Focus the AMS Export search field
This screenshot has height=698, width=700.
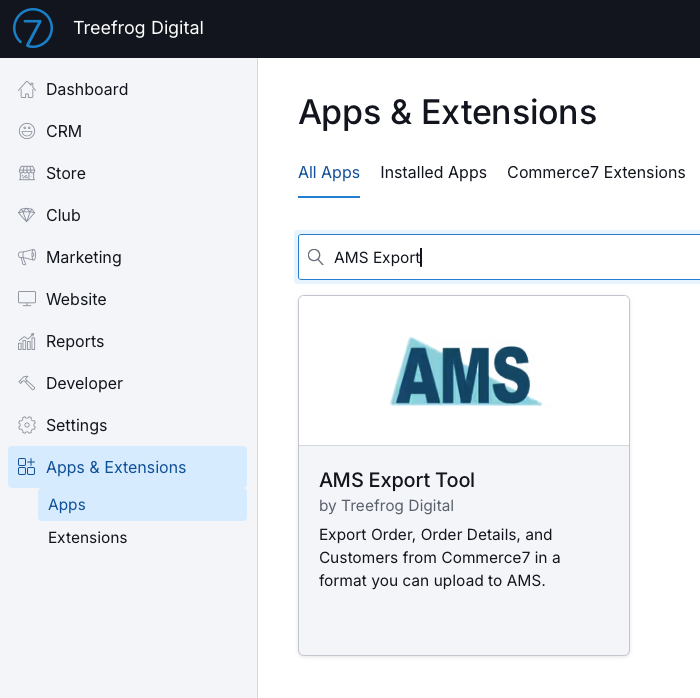499,257
